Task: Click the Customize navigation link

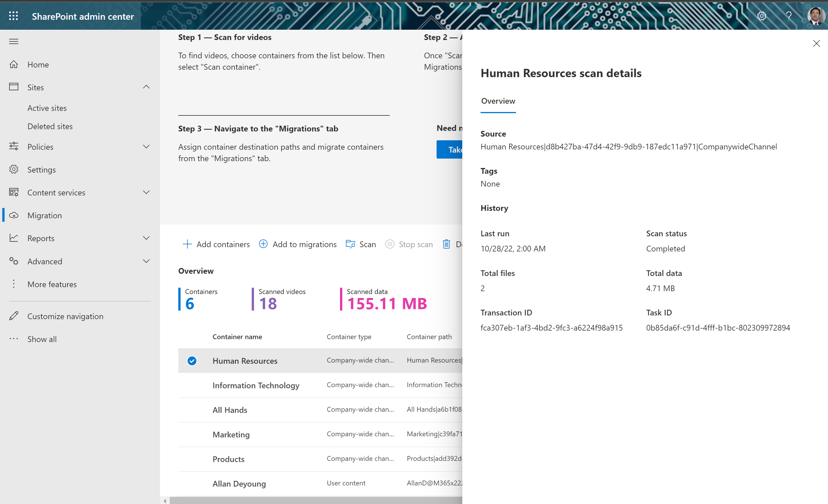Action: point(65,316)
